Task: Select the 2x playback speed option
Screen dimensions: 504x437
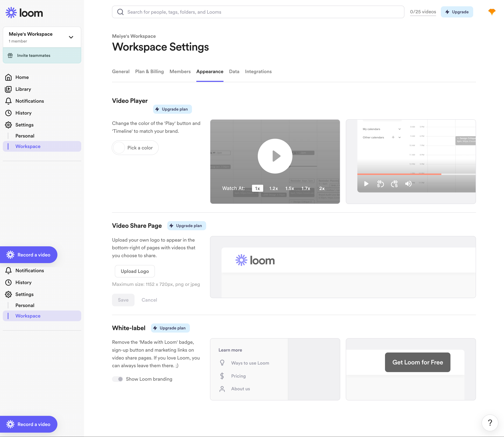Action: point(322,188)
